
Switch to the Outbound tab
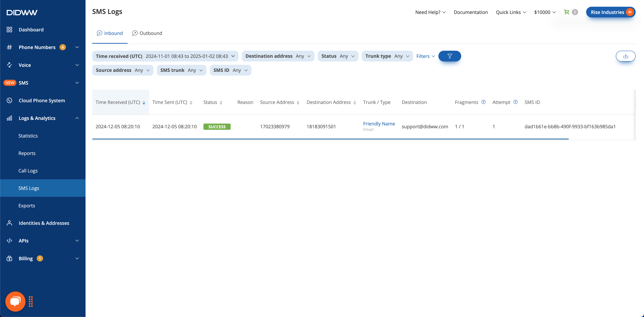pos(147,33)
